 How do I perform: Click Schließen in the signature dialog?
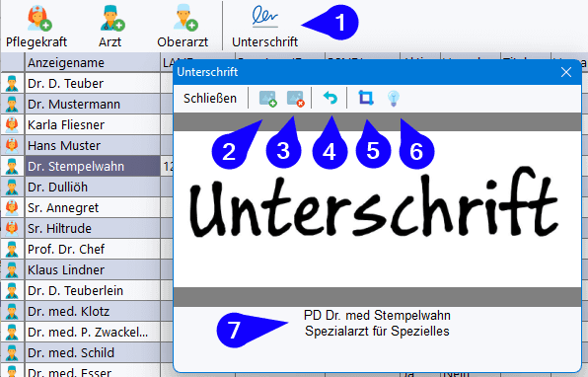(210, 99)
